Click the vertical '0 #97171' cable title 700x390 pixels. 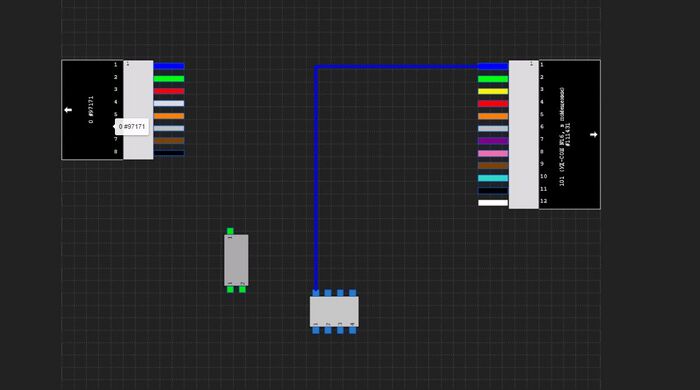coord(91,110)
